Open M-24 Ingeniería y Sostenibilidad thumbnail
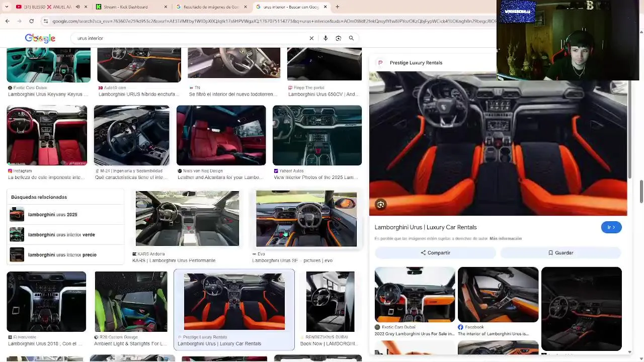 pos(132,135)
